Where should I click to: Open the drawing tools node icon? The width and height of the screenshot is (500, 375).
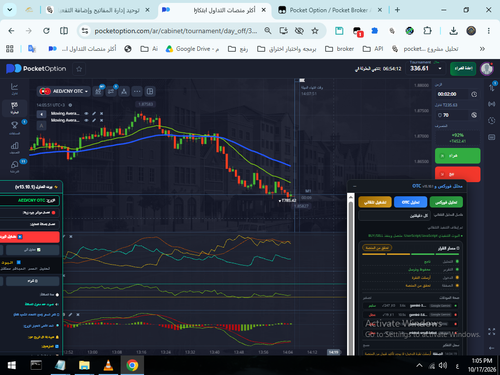[x=124, y=91]
